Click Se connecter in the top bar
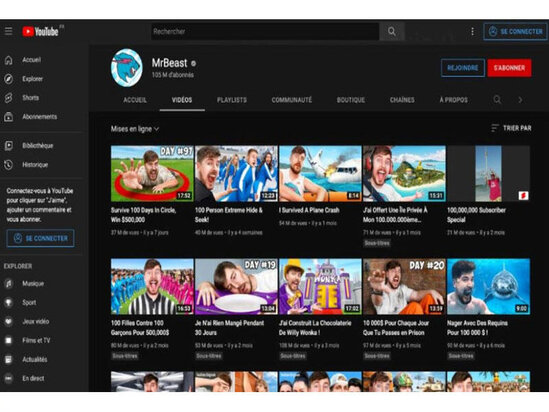The image size is (549, 412). point(515,32)
